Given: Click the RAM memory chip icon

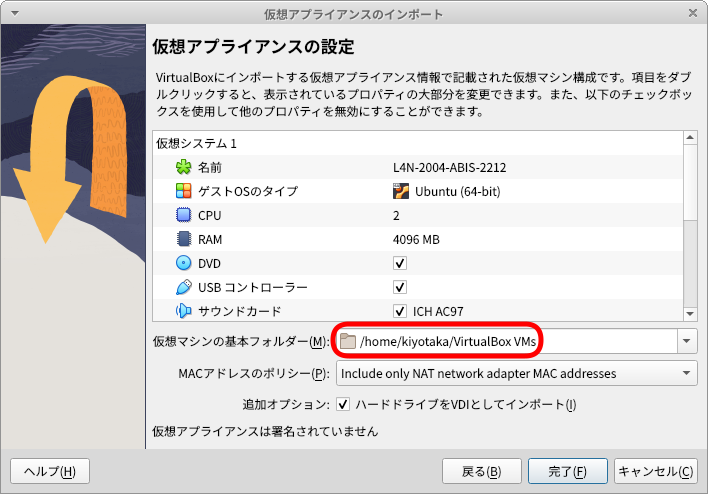Looking at the screenshot, I should pyautogui.click(x=183, y=239).
